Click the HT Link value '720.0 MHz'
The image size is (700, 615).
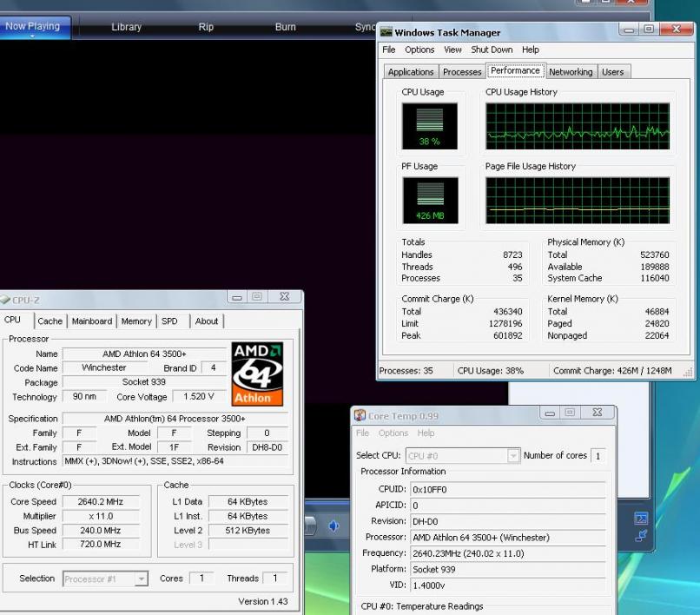tap(101, 544)
